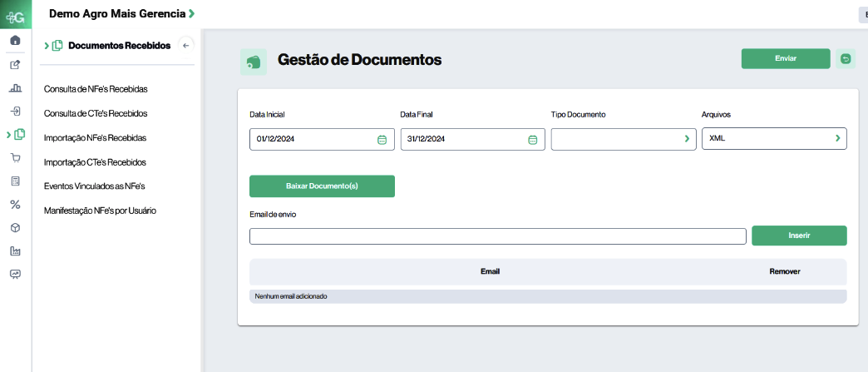The image size is (868, 372).
Task: Expand the Tipo Documento dropdown
Action: (687, 139)
